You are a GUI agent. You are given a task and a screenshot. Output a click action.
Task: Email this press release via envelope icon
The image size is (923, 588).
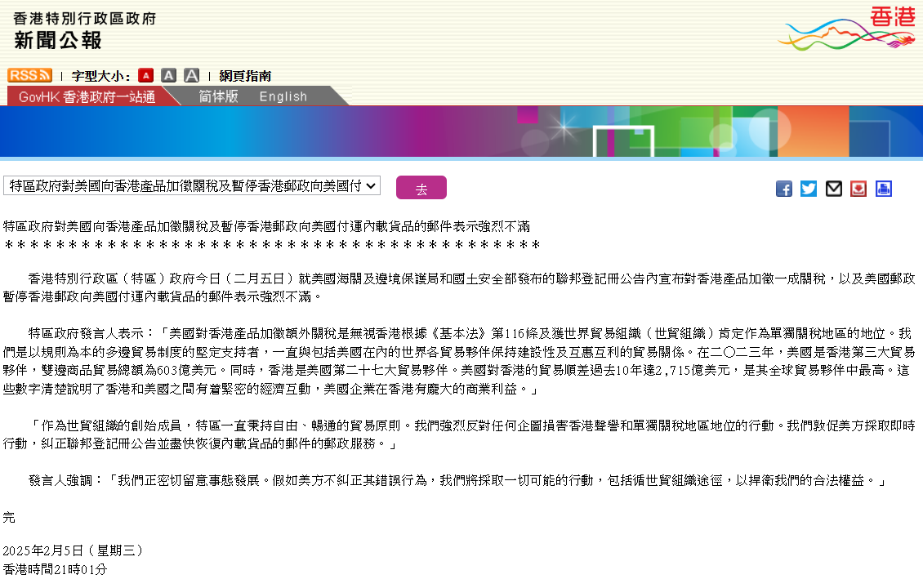(x=833, y=189)
